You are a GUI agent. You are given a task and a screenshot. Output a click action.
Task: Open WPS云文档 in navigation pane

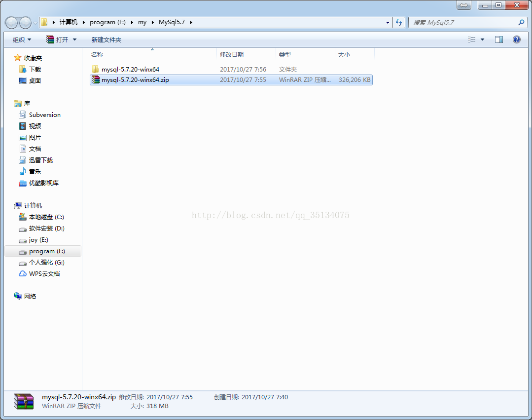44,273
